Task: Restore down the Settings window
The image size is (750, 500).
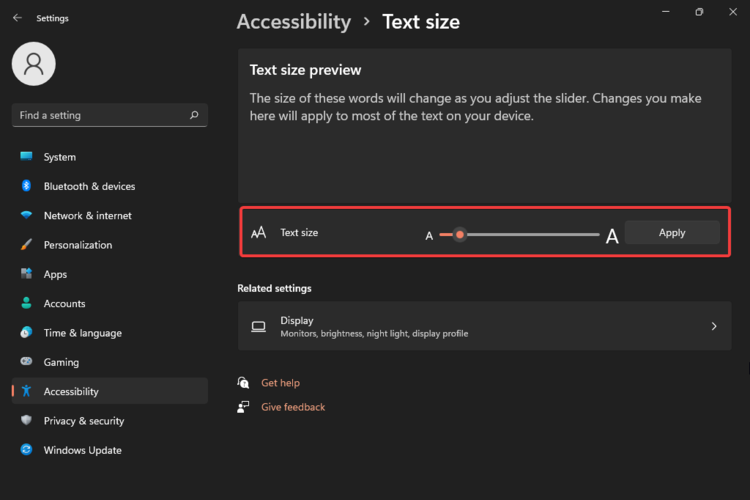Action: click(699, 11)
